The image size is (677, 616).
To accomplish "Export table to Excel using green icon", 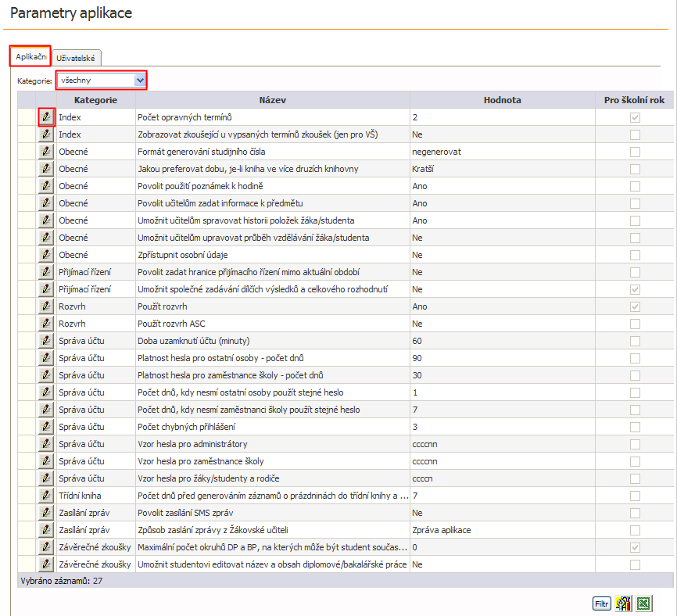I will click(x=643, y=603).
